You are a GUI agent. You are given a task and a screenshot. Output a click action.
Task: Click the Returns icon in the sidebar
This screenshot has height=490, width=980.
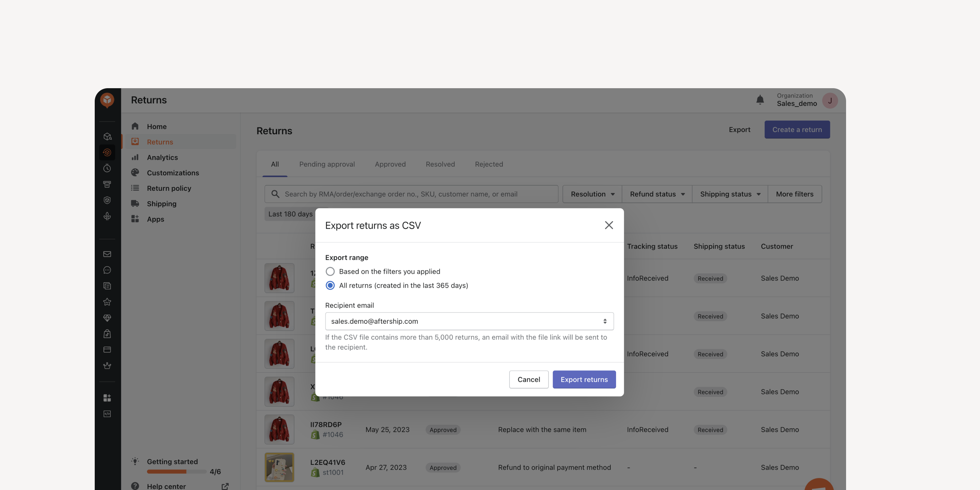point(135,141)
